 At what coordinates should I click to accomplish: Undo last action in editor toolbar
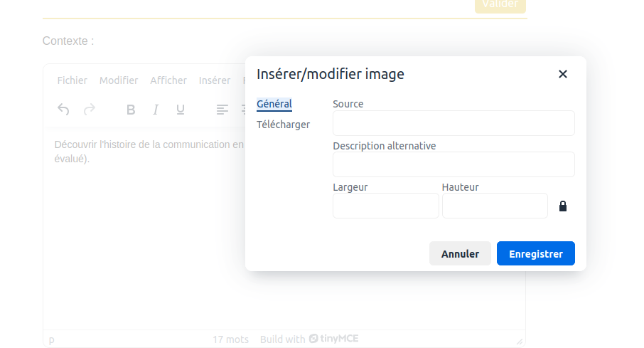click(x=63, y=110)
